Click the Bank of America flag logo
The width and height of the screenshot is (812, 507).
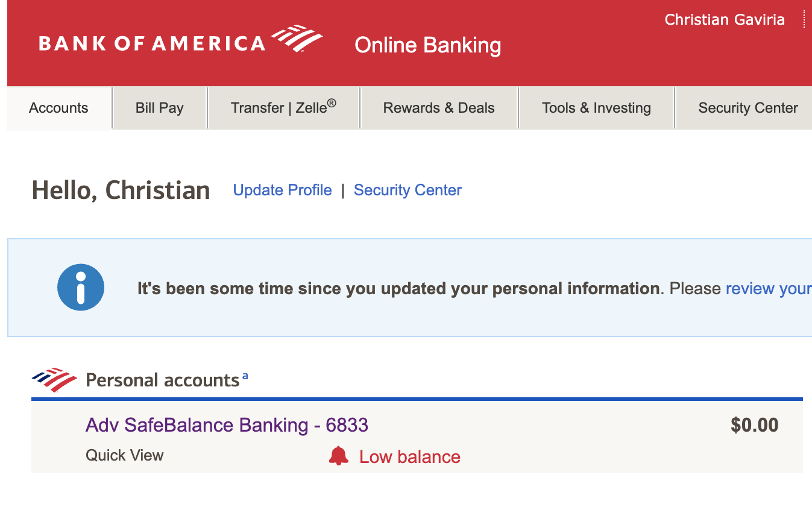coord(297,39)
